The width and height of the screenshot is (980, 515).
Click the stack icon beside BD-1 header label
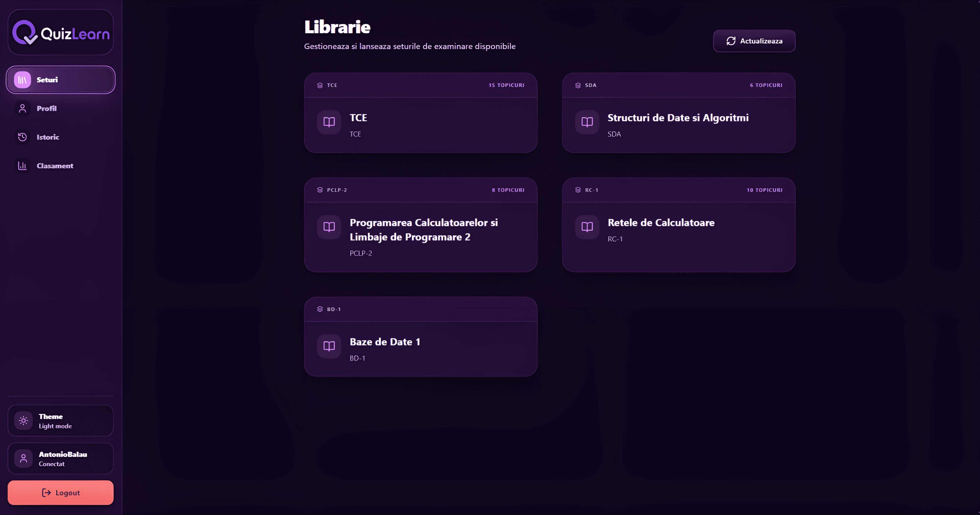[x=320, y=309]
